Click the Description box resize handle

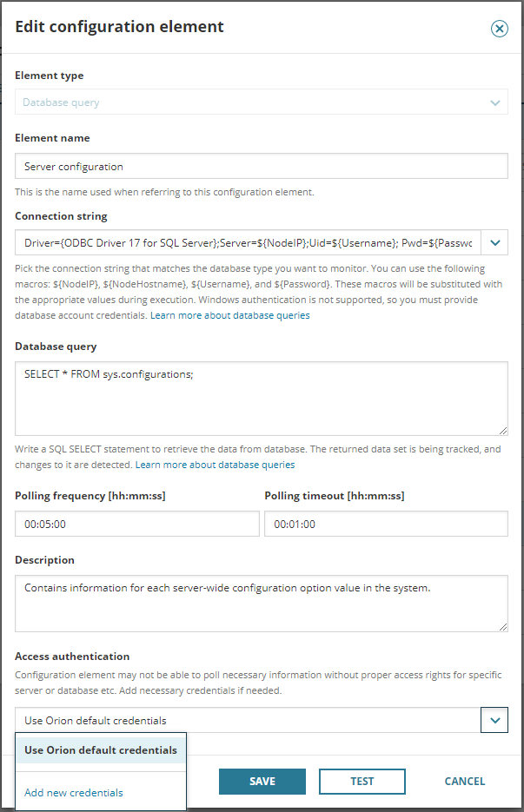pos(503,626)
